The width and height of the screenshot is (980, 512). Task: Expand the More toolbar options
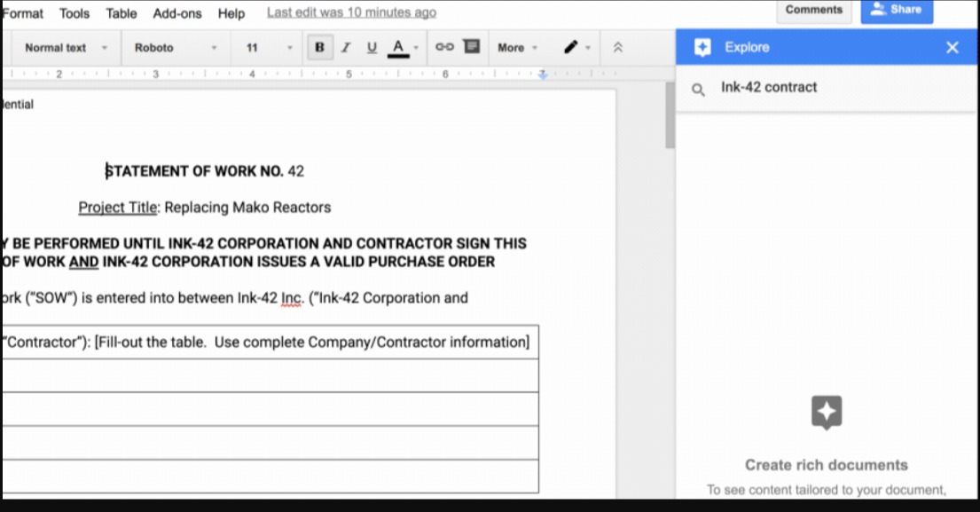coord(517,48)
